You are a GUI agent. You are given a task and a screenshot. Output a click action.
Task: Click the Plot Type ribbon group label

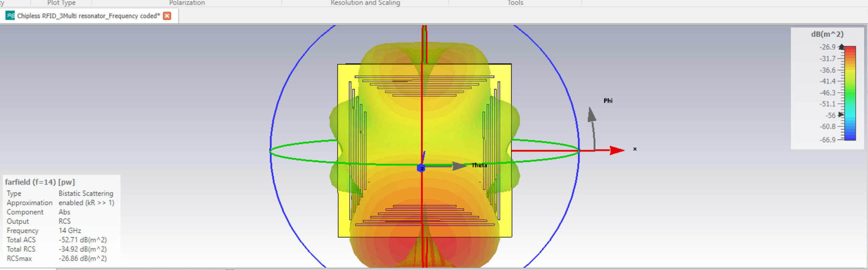click(61, 3)
